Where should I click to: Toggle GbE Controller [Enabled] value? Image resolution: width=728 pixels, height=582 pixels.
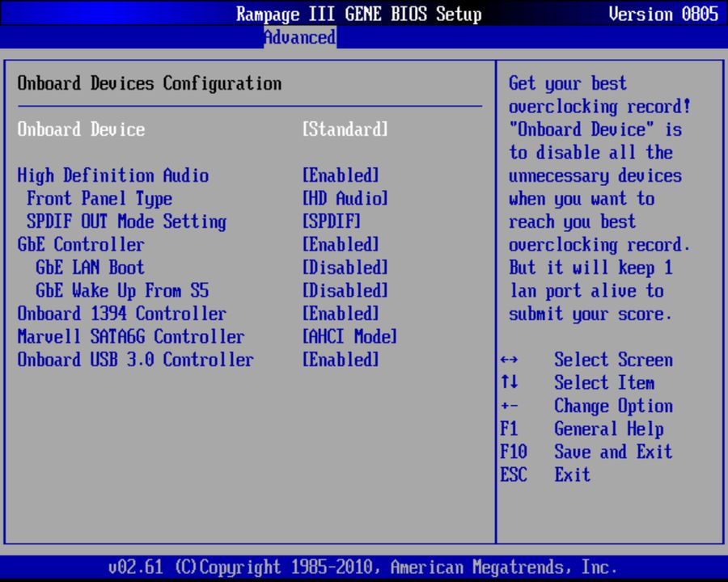pyautogui.click(x=341, y=245)
